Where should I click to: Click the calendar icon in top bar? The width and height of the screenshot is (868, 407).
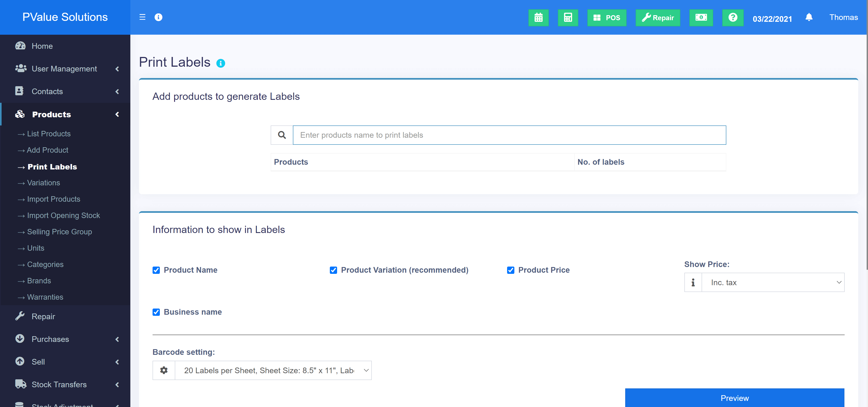click(538, 17)
